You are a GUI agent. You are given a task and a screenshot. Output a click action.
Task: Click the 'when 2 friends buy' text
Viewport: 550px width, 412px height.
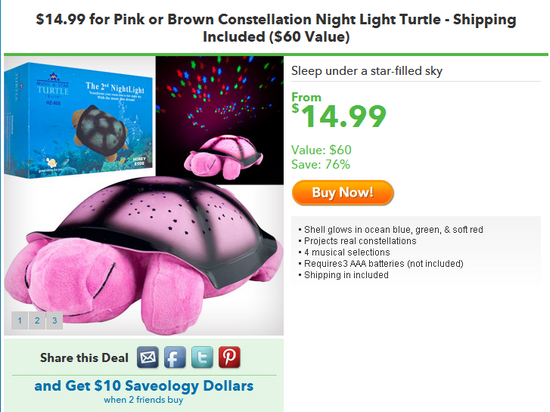pyautogui.click(x=143, y=400)
